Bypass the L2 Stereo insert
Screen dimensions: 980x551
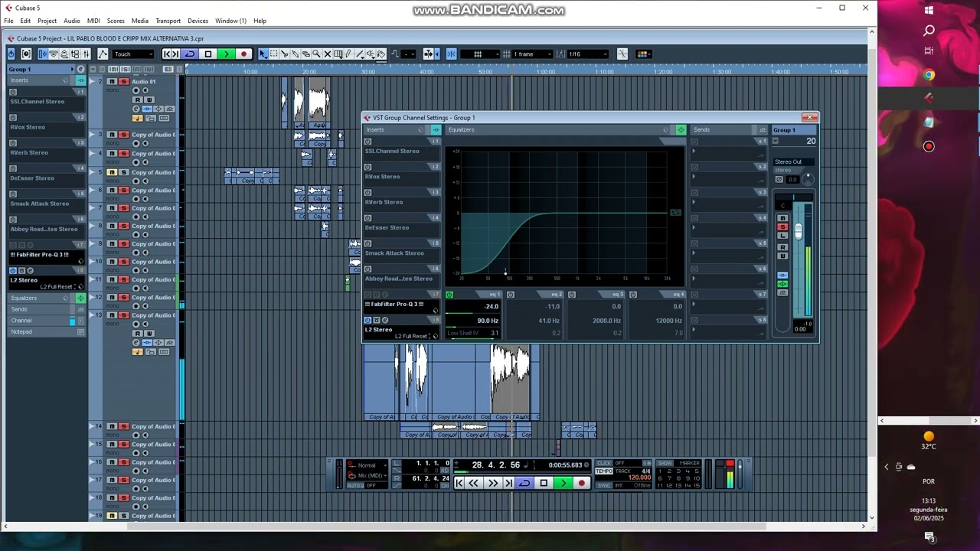(377, 320)
